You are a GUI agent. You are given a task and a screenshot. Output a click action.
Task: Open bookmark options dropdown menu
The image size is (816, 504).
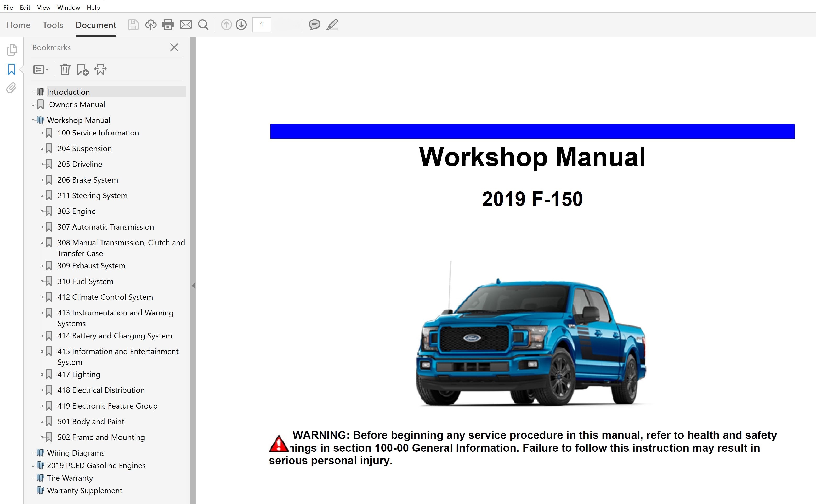coord(41,70)
